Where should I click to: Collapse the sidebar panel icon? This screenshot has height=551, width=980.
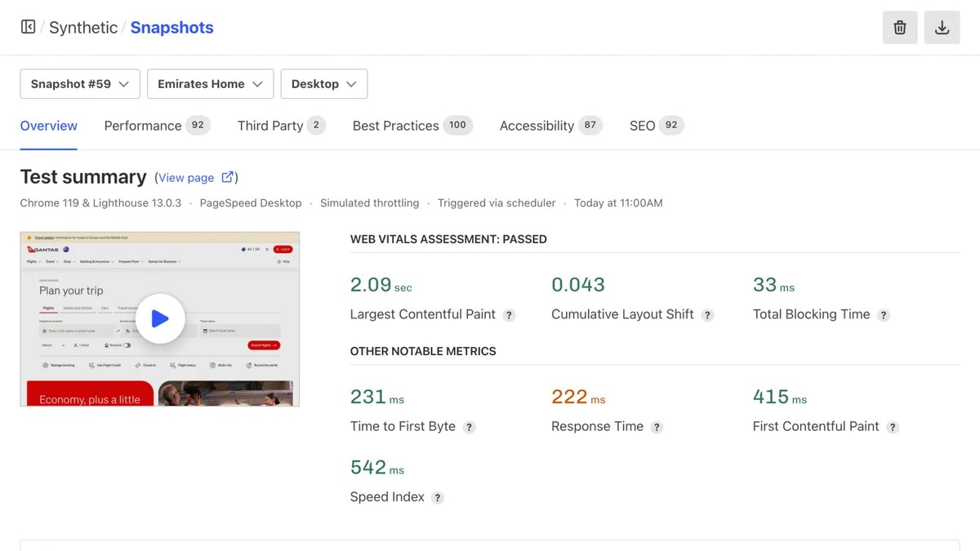28,27
